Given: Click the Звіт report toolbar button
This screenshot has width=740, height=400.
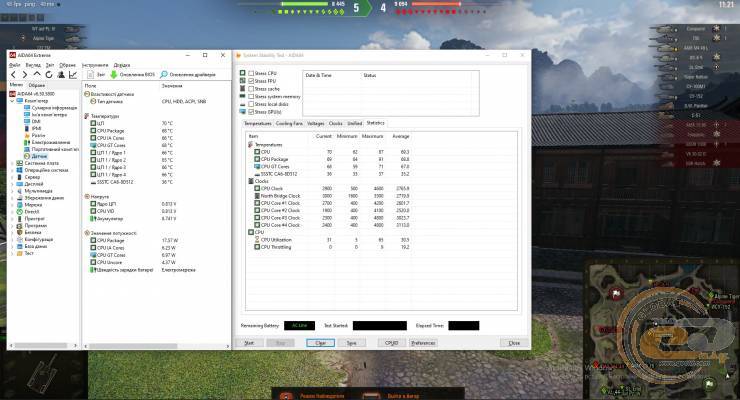Looking at the screenshot, I should tap(97, 75).
